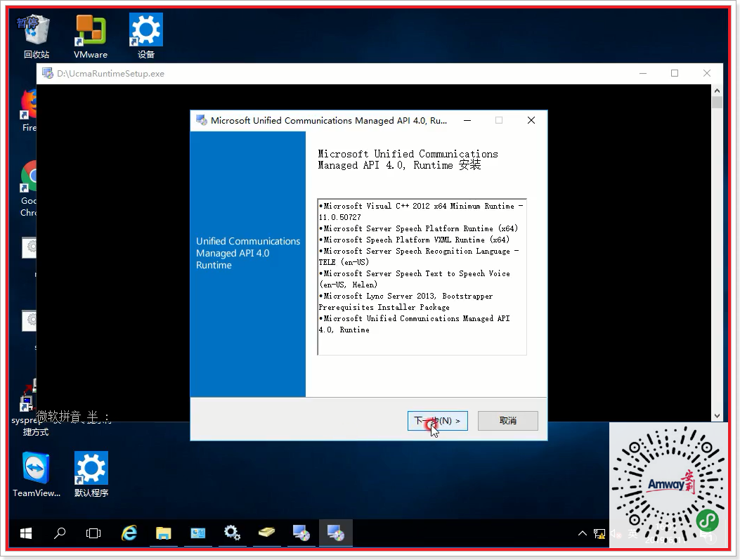Open the 默认程序 desktop shortcut
The height and width of the screenshot is (560, 740).
click(x=91, y=474)
